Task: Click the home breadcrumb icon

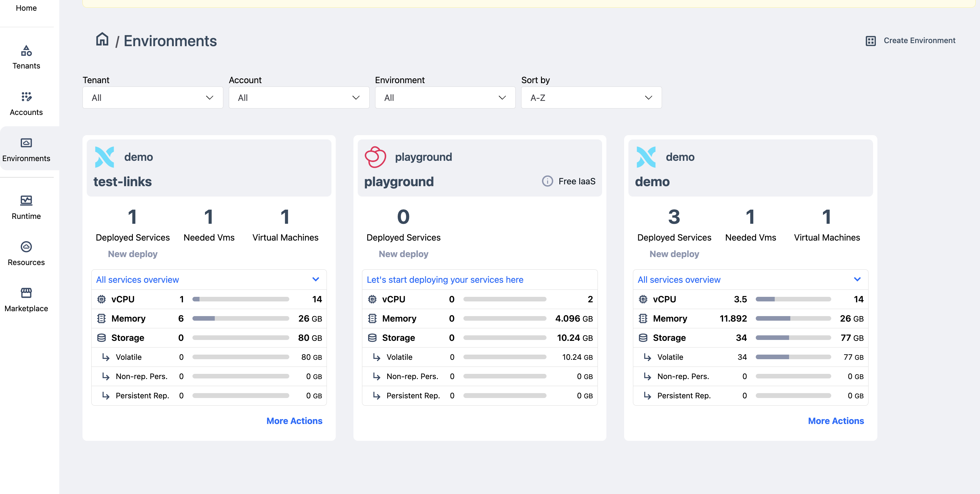Action: pos(102,39)
